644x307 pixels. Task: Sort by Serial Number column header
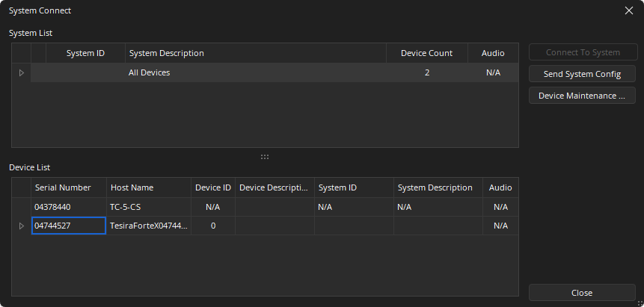tap(69, 187)
